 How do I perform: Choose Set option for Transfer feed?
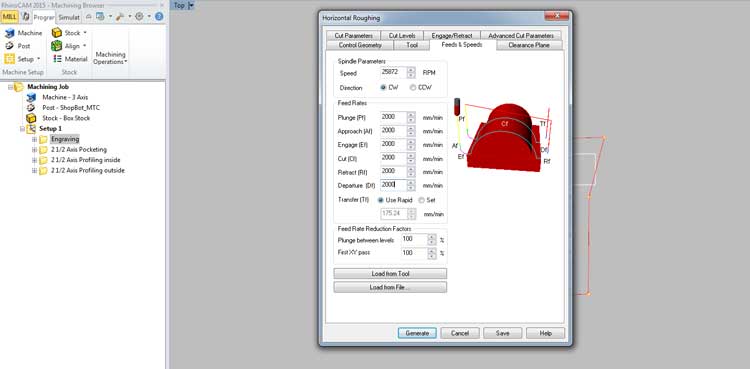coord(421,200)
